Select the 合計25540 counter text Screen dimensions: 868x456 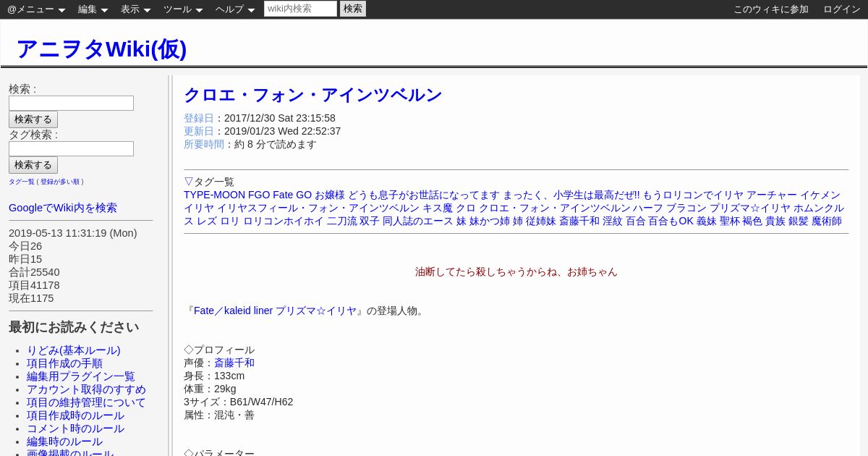[34, 272]
